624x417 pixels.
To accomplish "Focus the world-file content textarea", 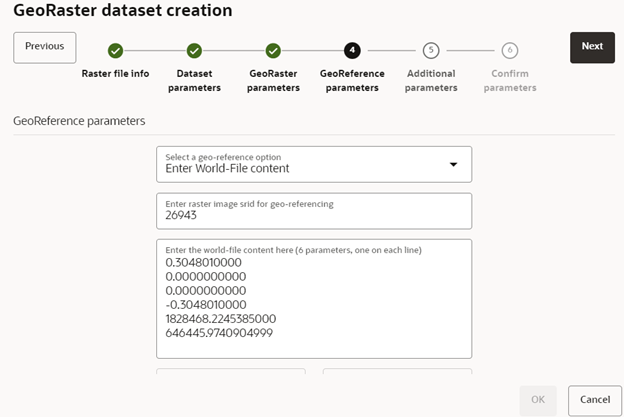I will 314,299.
